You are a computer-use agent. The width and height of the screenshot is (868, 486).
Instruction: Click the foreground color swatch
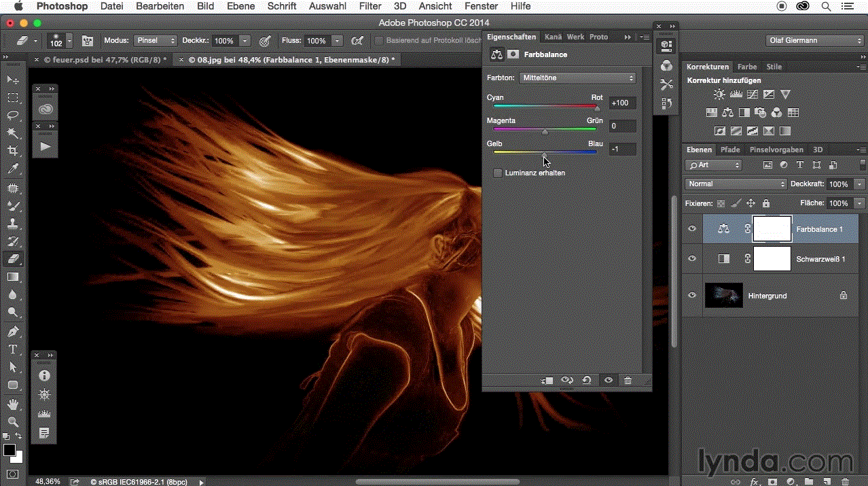click(10, 450)
